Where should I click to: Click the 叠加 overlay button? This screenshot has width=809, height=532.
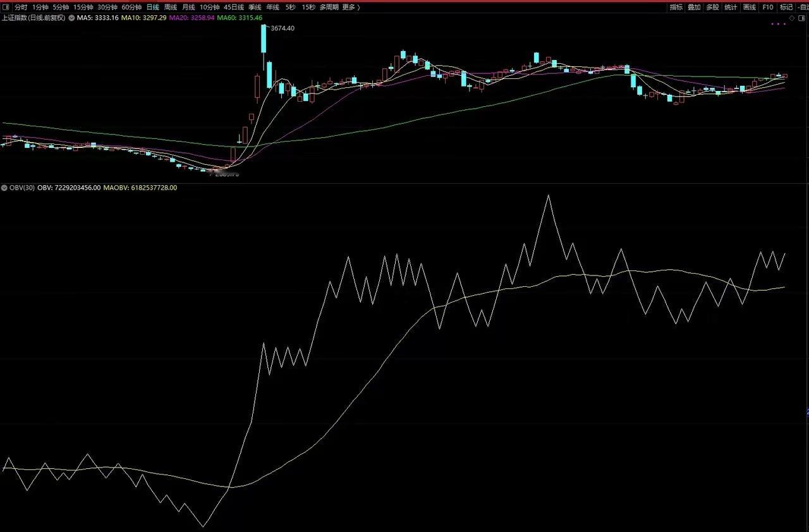tap(694, 7)
